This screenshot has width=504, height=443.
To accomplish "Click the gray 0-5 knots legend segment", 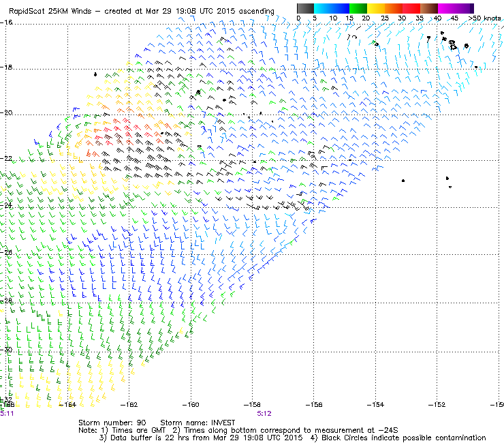I will 305,8.
